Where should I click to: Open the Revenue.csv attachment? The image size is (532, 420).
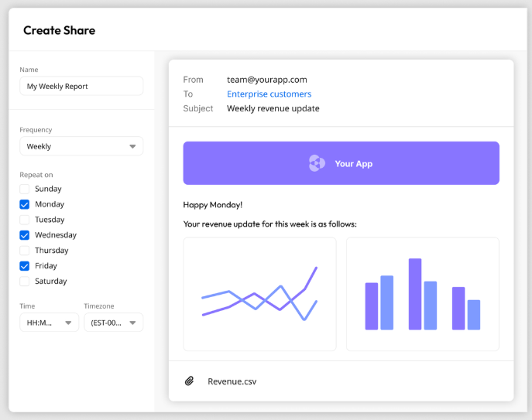232,381
